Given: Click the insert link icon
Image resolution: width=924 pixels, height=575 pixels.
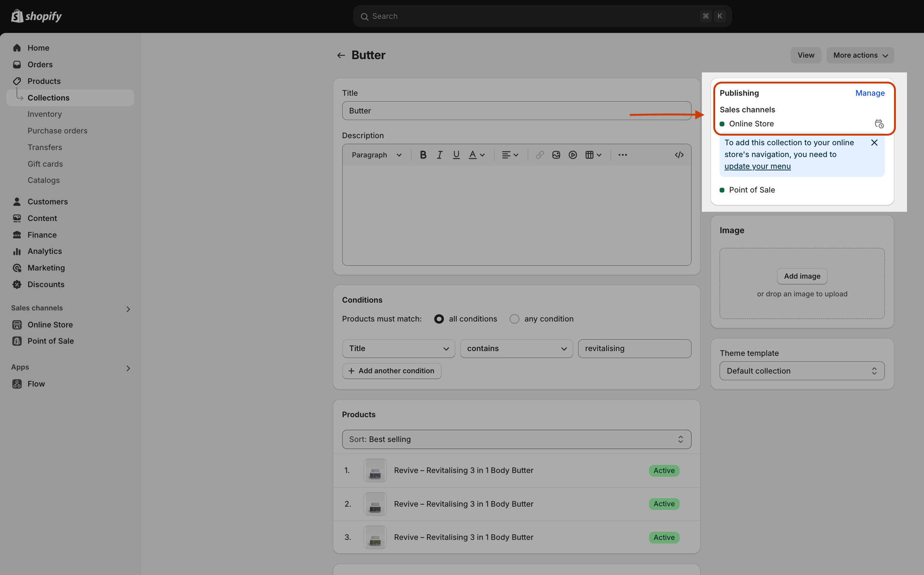Looking at the screenshot, I should click(x=540, y=155).
